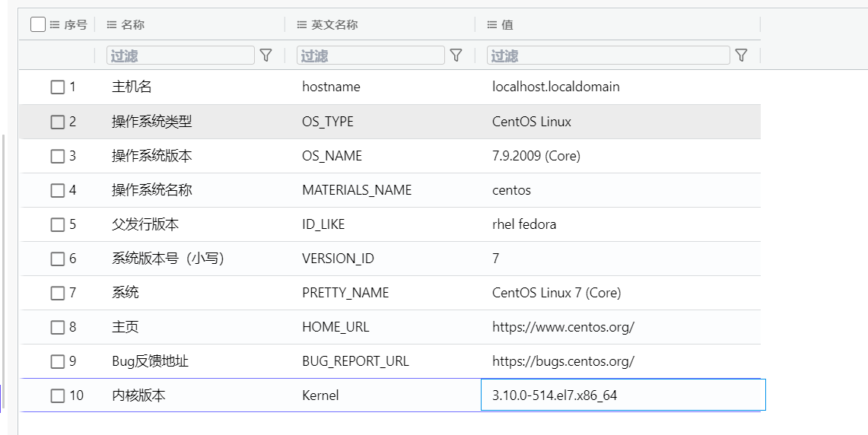Click the ID_LIKE cell
Screen dimensions: 868x435
(323, 224)
